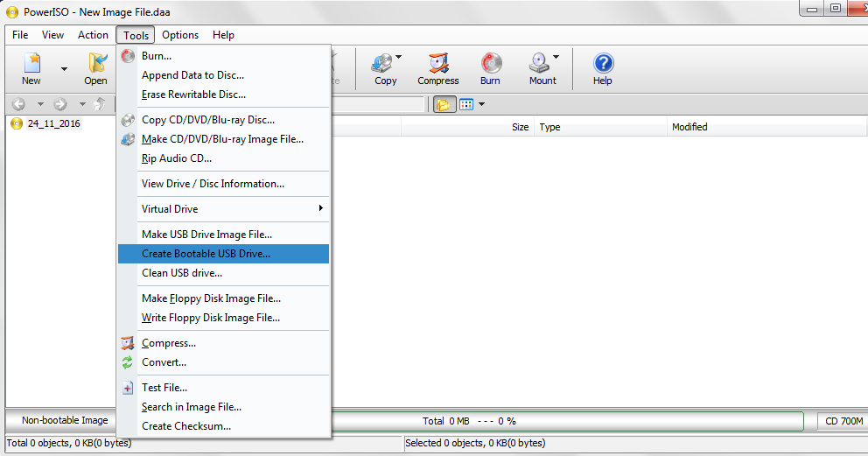Click the Copy CD/DVD/Blu-ray Disc menu icon
This screenshot has width=868, height=456.
[128, 120]
